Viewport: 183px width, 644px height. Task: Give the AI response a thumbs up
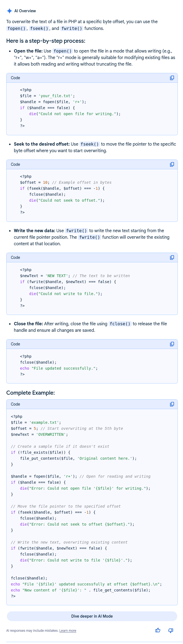(158, 630)
